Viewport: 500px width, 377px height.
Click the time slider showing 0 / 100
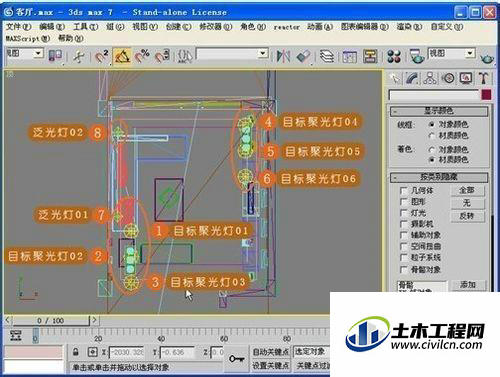point(51,321)
